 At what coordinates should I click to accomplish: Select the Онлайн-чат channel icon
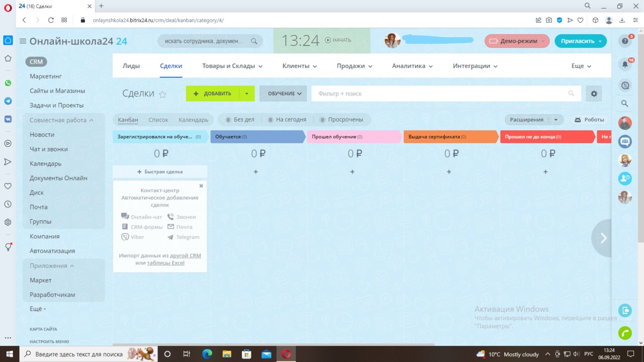coord(125,217)
